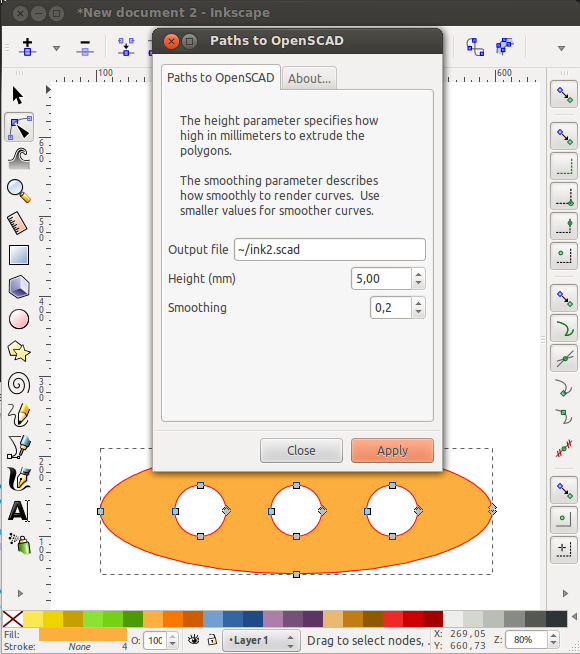Click the Delete selected nodes icon
Screen dimensions: 580x654
coord(85,48)
